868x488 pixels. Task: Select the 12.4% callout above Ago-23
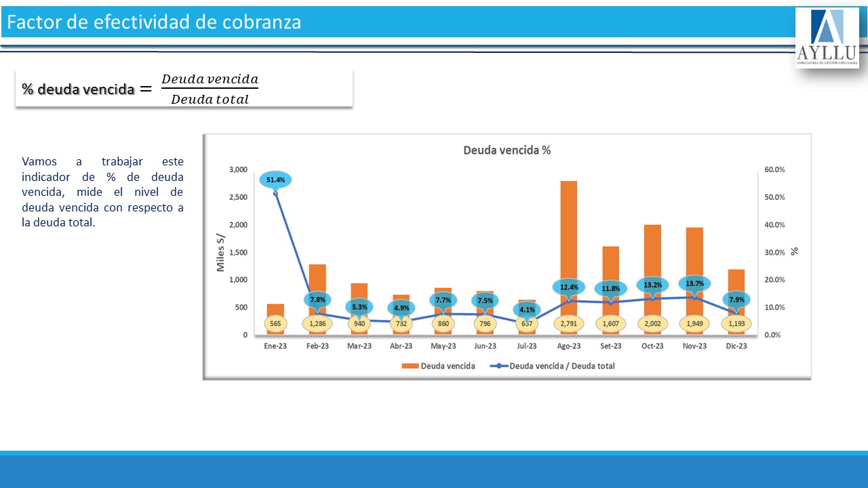[569, 287]
